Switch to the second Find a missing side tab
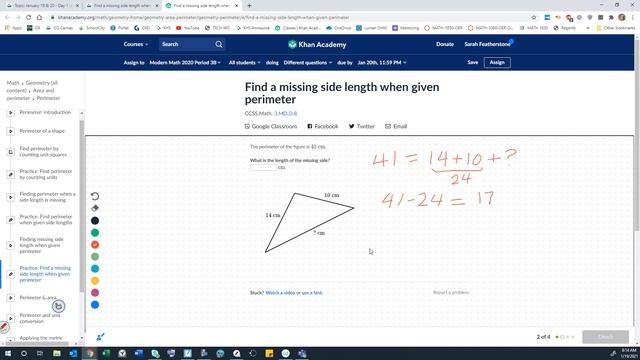 point(122,6)
